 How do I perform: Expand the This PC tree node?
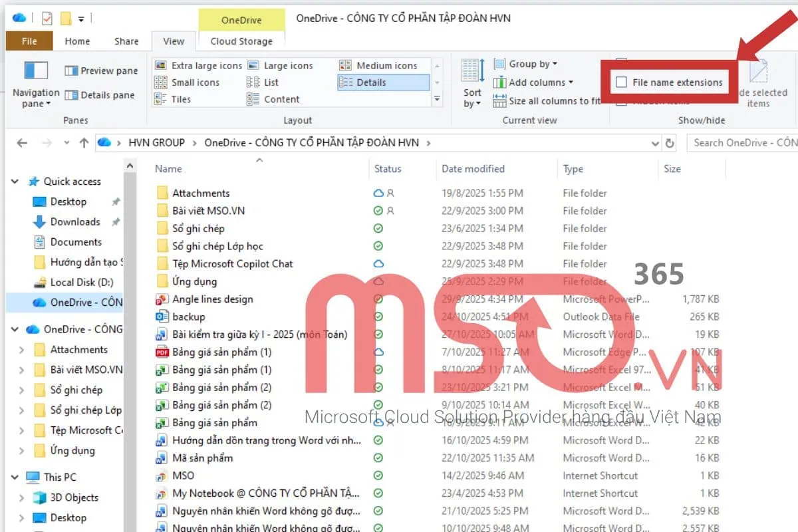click(15, 477)
